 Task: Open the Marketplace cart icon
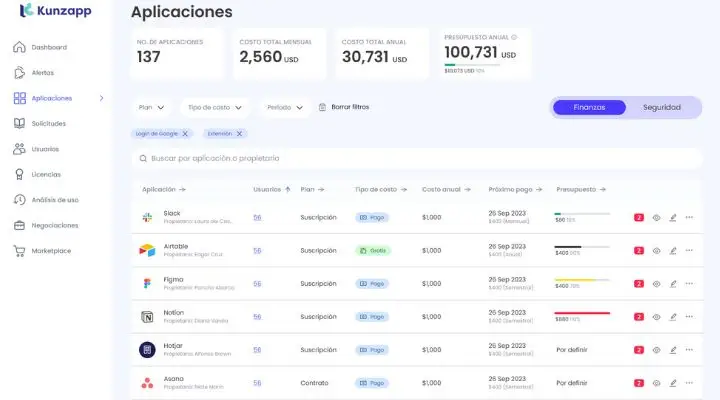[19, 251]
